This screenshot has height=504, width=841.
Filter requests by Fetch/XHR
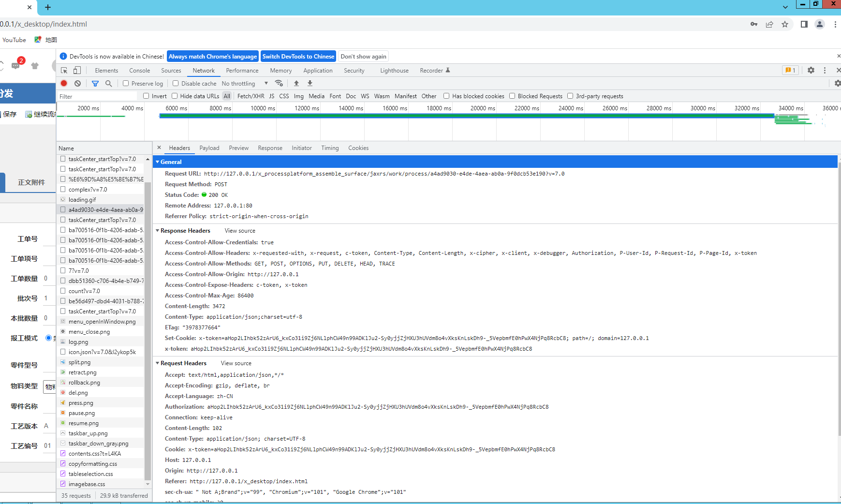pos(251,96)
